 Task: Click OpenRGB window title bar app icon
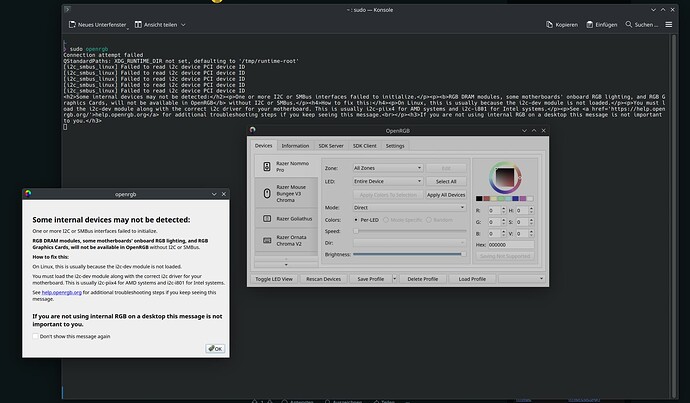pos(253,130)
